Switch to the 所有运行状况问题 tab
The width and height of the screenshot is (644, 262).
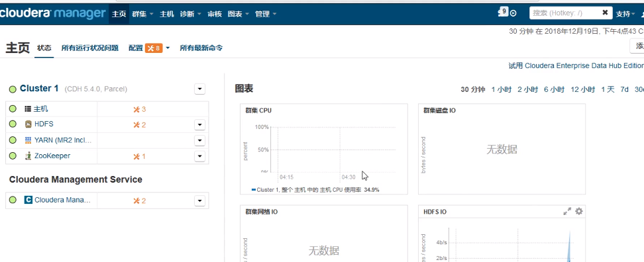pyautogui.click(x=90, y=48)
